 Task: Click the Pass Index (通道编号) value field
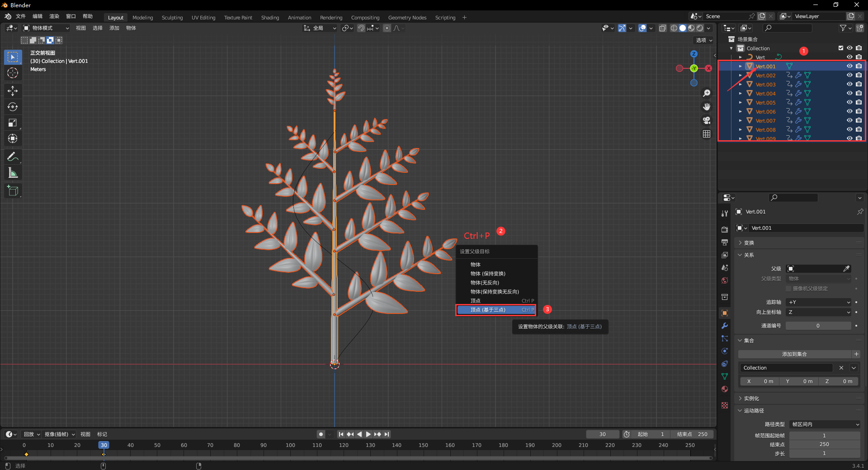818,326
